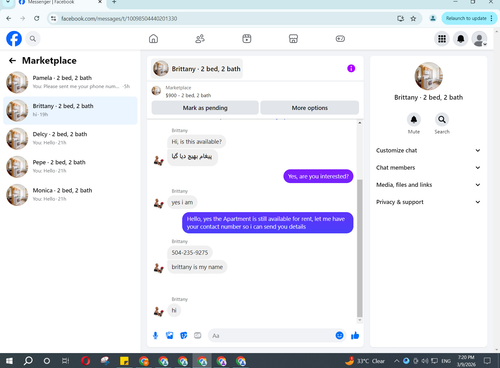Click the Mark as pending button

tap(205, 108)
